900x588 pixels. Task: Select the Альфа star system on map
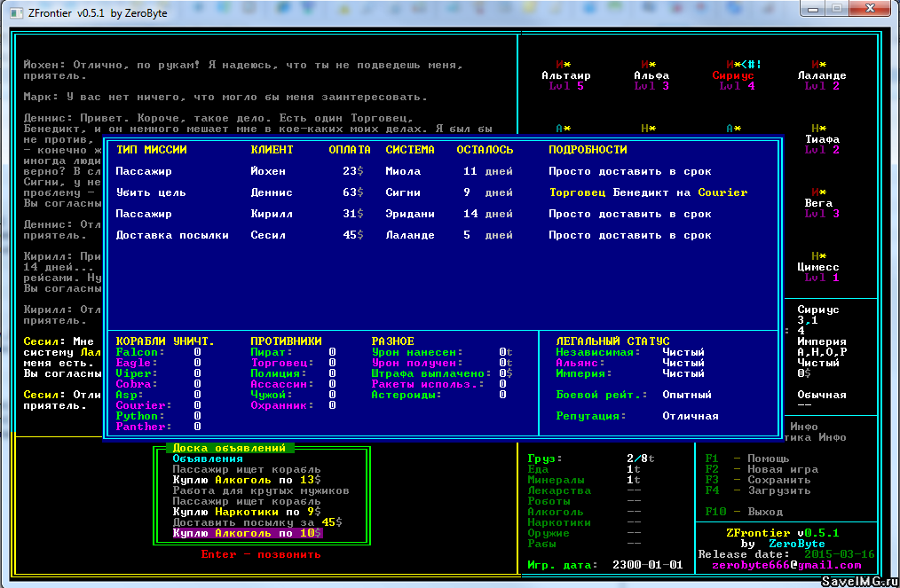click(x=651, y=75)
